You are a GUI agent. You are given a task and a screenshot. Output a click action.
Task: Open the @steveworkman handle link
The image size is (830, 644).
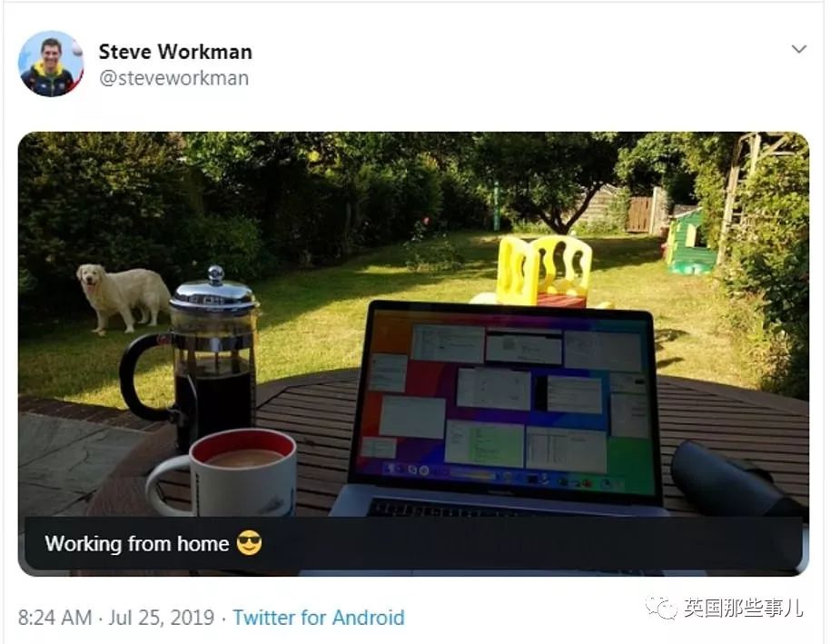[173, 78]
